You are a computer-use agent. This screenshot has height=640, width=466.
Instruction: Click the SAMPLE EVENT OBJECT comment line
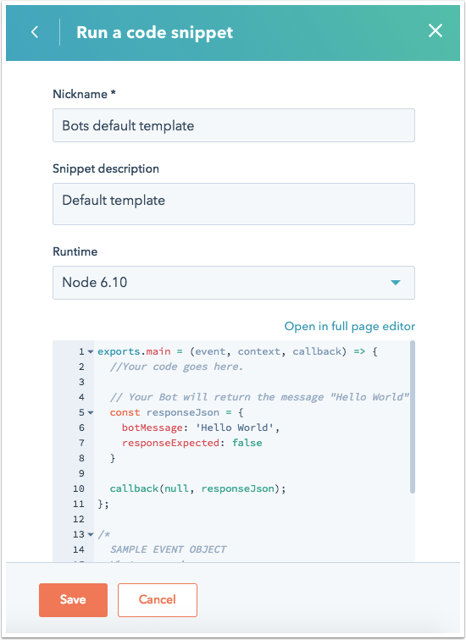[168, 549]
